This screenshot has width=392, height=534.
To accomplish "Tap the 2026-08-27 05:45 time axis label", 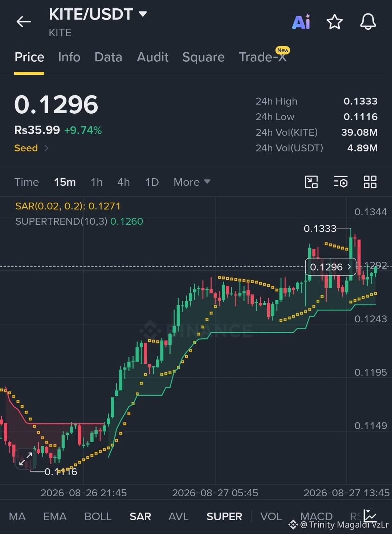I will click(x=215, y=493).
